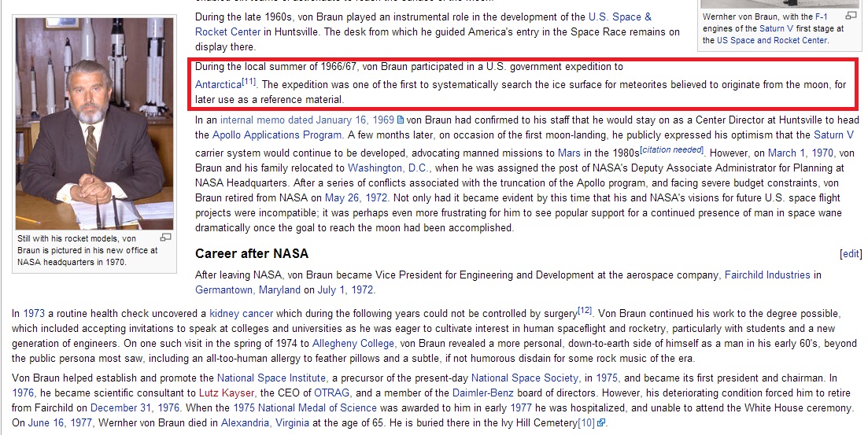Click footnote reference [12]

coord(584,310)
